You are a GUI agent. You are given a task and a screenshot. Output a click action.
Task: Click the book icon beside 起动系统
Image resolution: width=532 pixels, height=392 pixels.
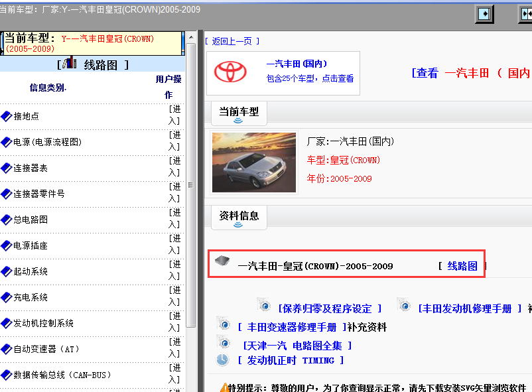point(7,271)
